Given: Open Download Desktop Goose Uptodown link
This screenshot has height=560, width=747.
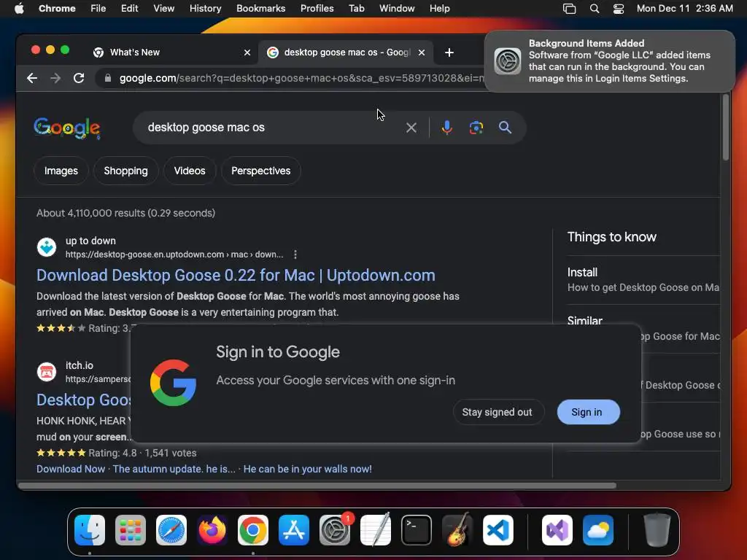Looking at the screenshot, I should (x=236, y=275).
